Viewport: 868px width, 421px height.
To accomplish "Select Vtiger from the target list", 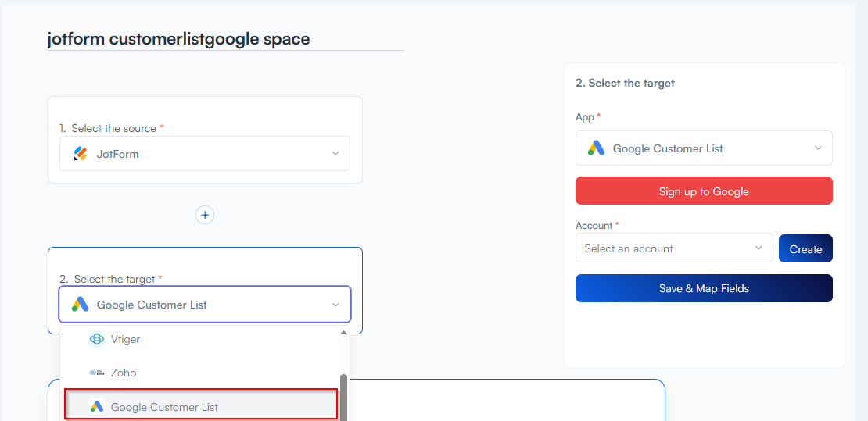I will (x=126, y=339).
